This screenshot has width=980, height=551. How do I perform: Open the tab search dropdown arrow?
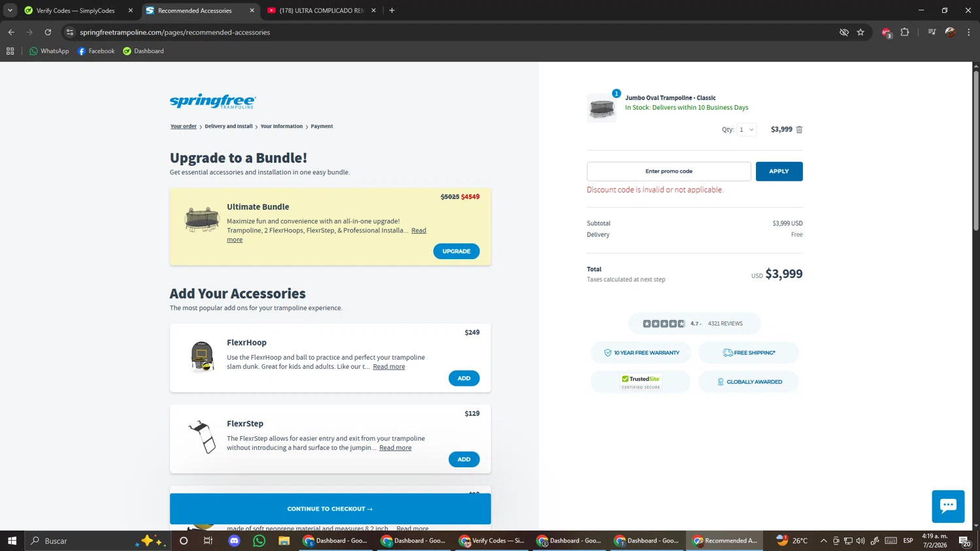tap(10, 10)
